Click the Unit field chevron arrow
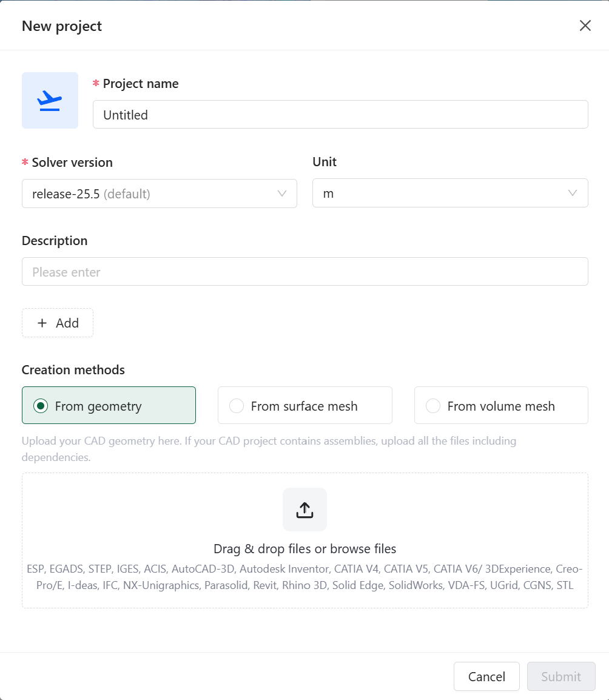Screen dimensions: 609x700 pos(572,193)
